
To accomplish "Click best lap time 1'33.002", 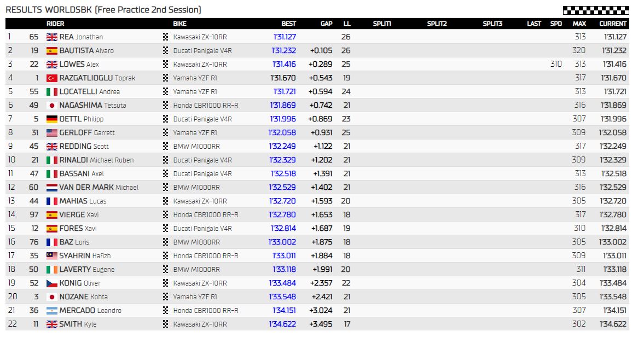I will coord(282,242).
